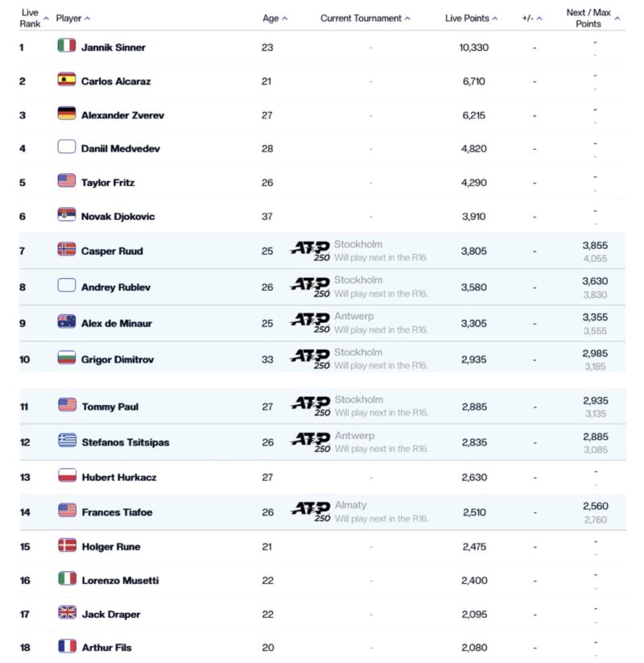Sort by the +/- column header

[531, 19]
